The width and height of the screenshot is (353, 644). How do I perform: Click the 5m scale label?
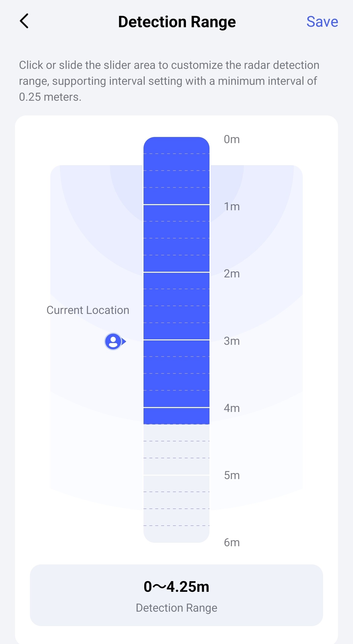tap(232, 475)
